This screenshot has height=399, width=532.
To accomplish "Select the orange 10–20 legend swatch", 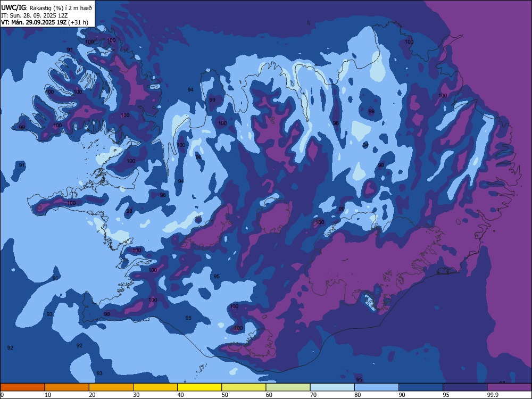I will coord(67,387).
